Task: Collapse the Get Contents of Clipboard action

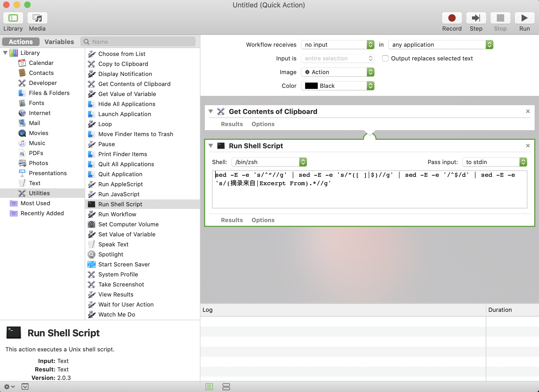Action: 211,111
